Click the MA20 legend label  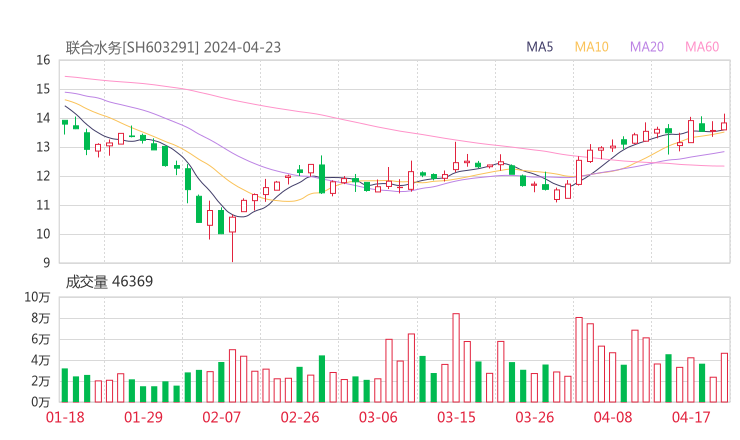[647, 47]
